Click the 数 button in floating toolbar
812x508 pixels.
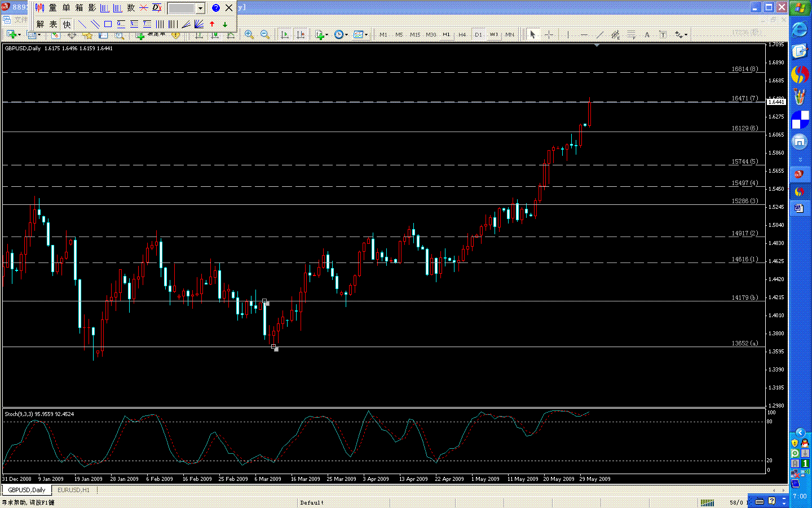tap(131, 8)
